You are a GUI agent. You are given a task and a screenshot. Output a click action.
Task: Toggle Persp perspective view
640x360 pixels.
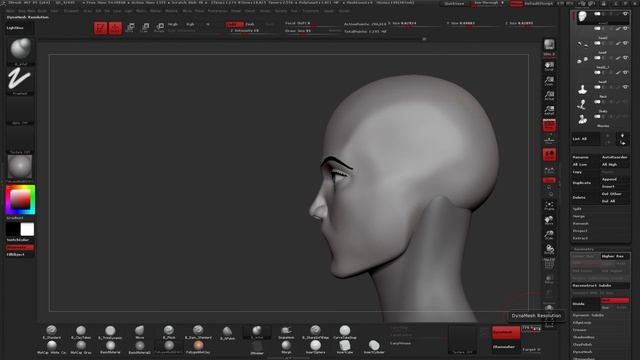tap(549, 125)
